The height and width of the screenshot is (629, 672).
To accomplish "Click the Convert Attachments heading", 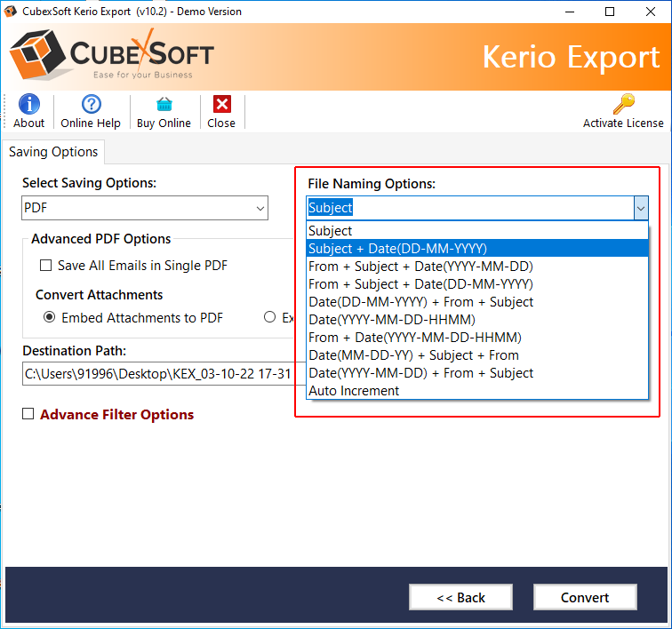I will pyautogui.click(x=99, y=295).
